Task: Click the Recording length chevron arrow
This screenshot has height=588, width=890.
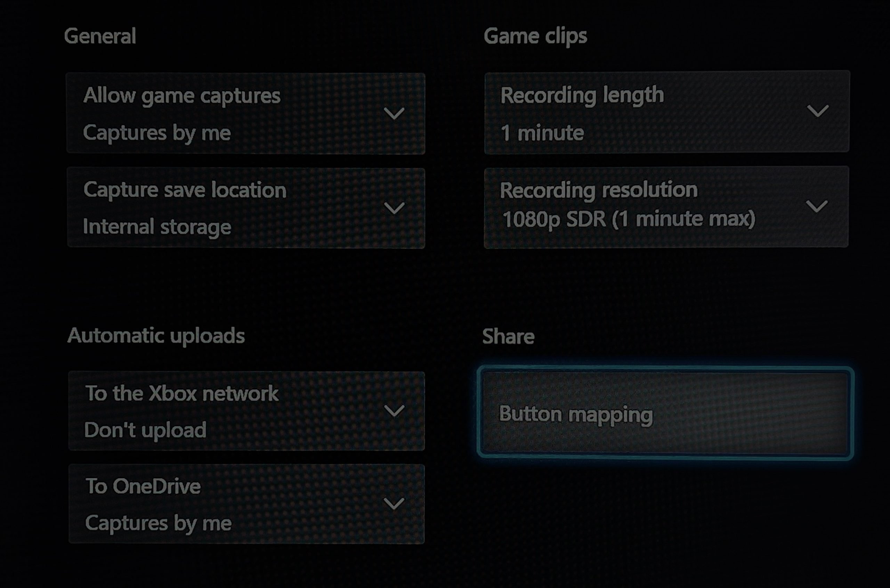Action: [818, 111]
